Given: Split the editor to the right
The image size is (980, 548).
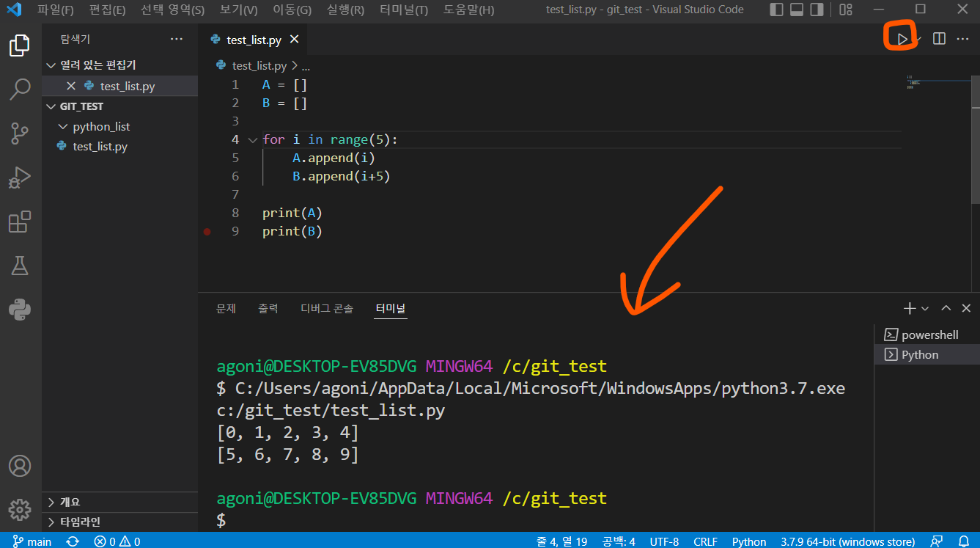Looking at the screenshot, I should point(939,39).
